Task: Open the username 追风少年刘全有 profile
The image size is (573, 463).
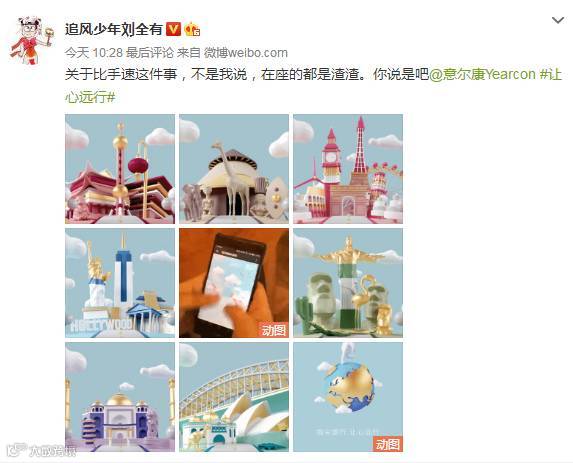Action: [114, 29]
